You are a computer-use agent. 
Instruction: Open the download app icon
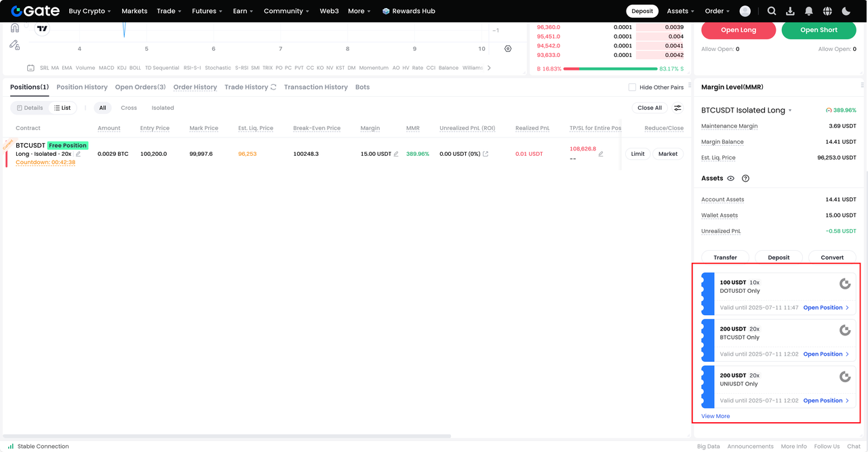790,11
